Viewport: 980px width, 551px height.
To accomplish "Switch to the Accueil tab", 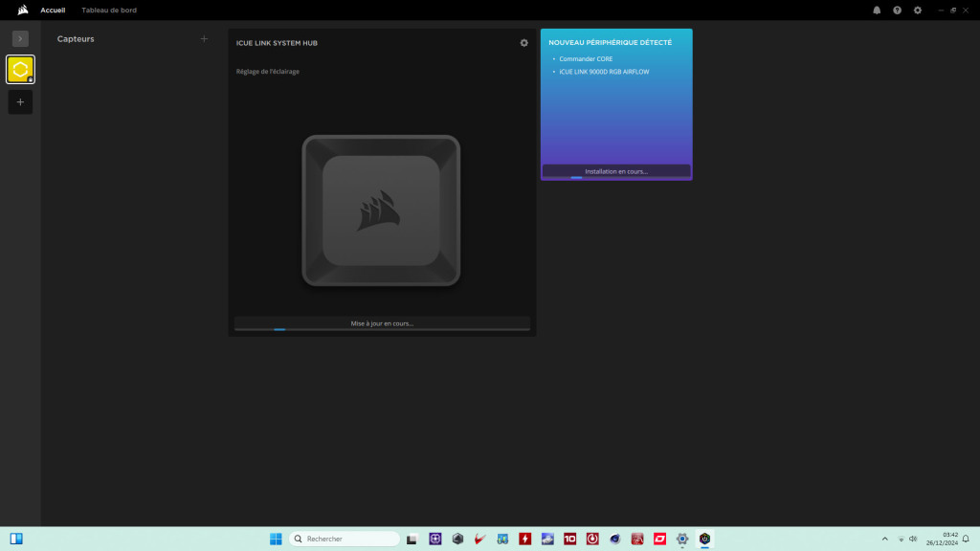I will click(53, 10).
